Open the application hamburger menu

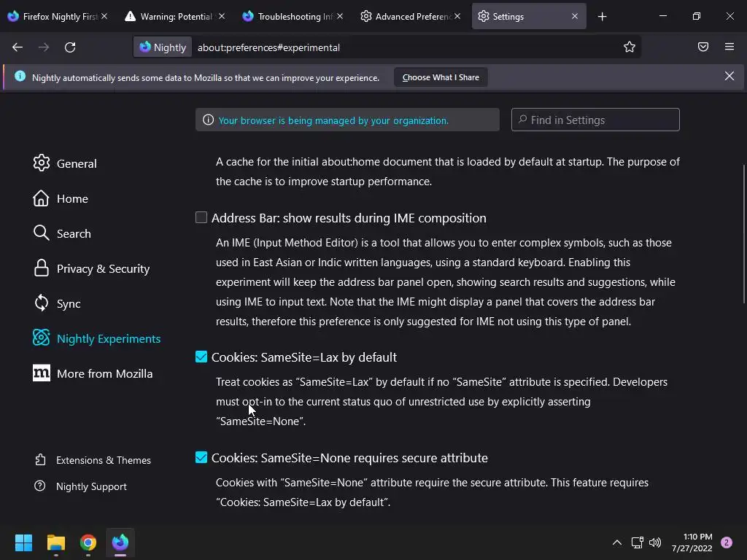pyautogui.click(x=729, y=47)
